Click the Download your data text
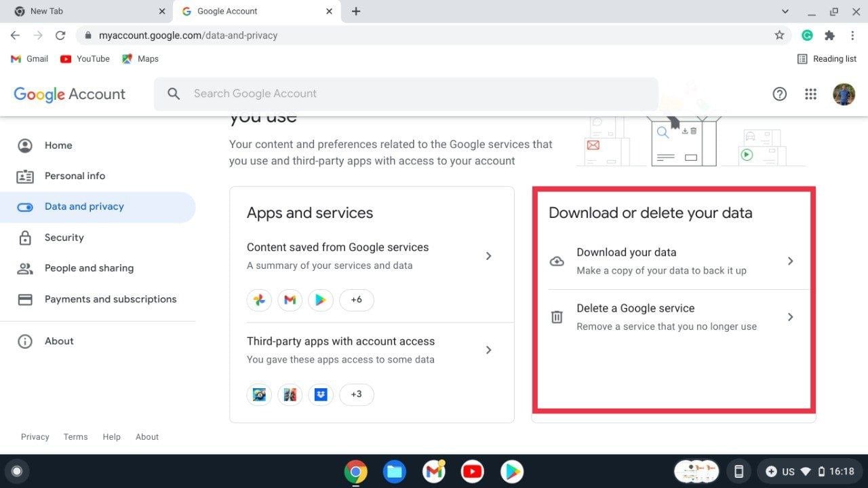Image resolution: width=868 pixels, height=488 pixels. [627, 252]
